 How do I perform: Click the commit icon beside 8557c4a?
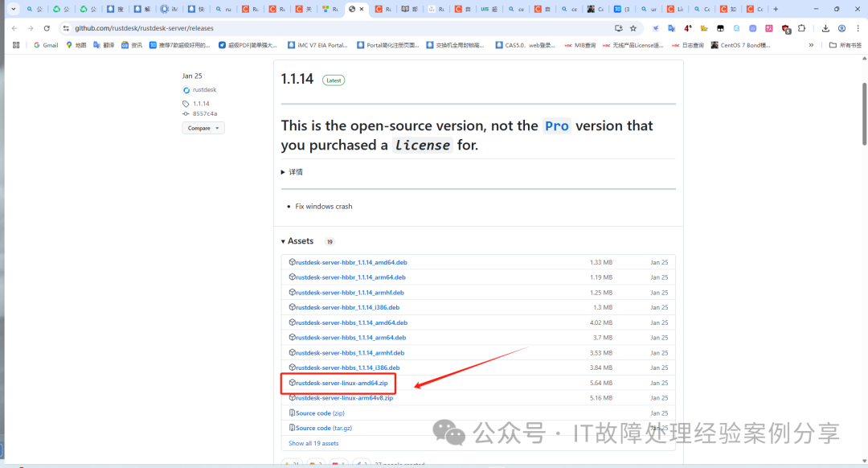(186, 113)
